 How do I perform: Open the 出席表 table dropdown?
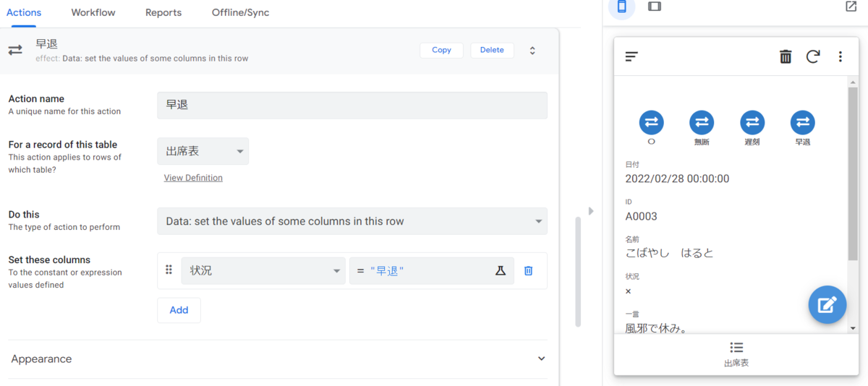[x=203, y=151]
